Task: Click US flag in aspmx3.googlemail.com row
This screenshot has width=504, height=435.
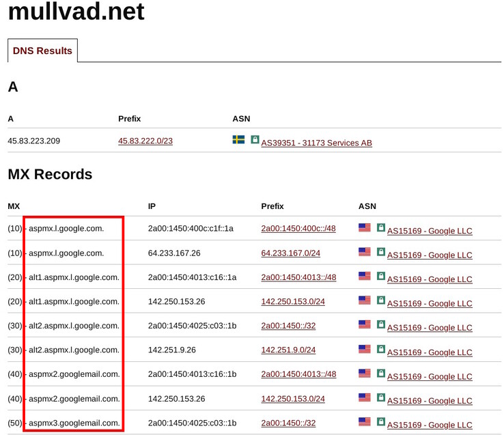Action: pos(365,421)
